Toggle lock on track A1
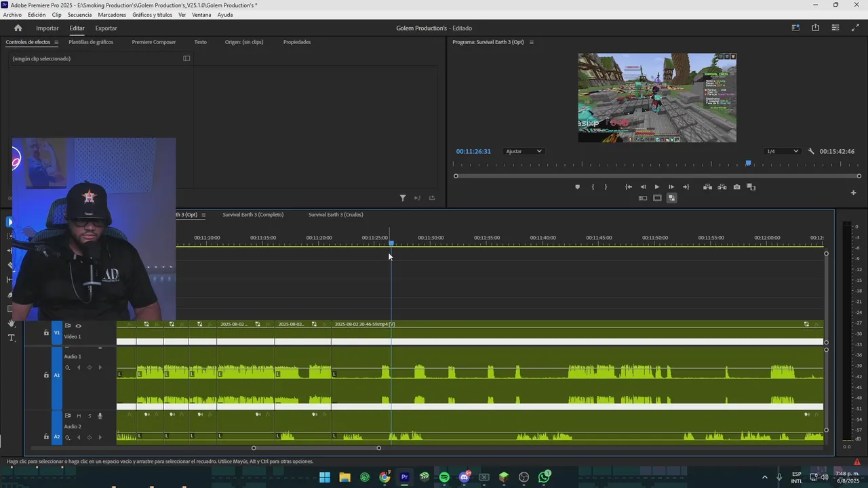 [46, 375]
